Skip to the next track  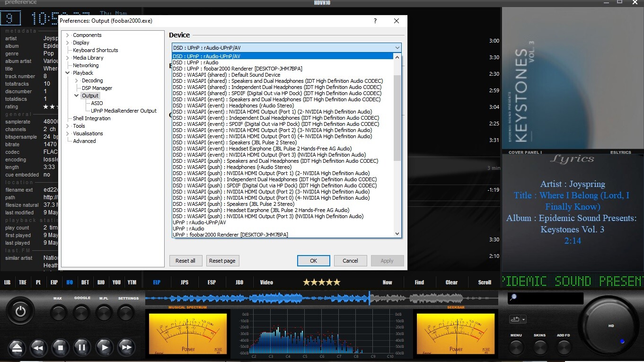[126, 348]
